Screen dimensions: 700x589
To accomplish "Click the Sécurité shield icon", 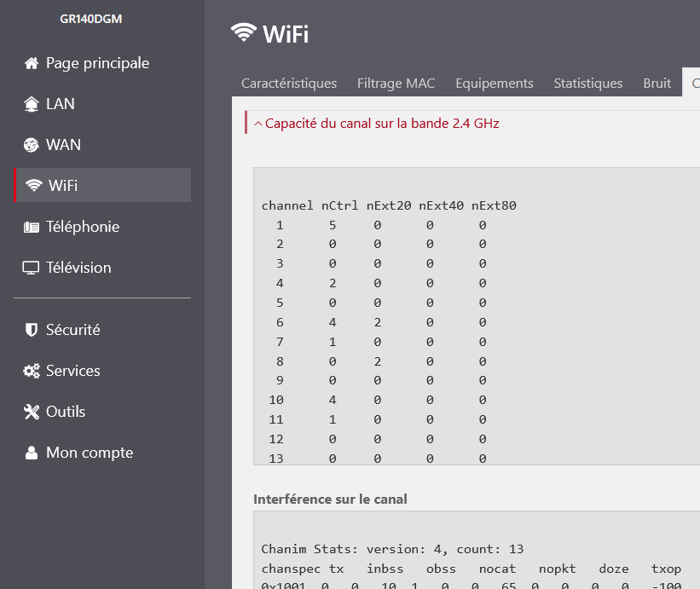I will (x=32, y=330).
